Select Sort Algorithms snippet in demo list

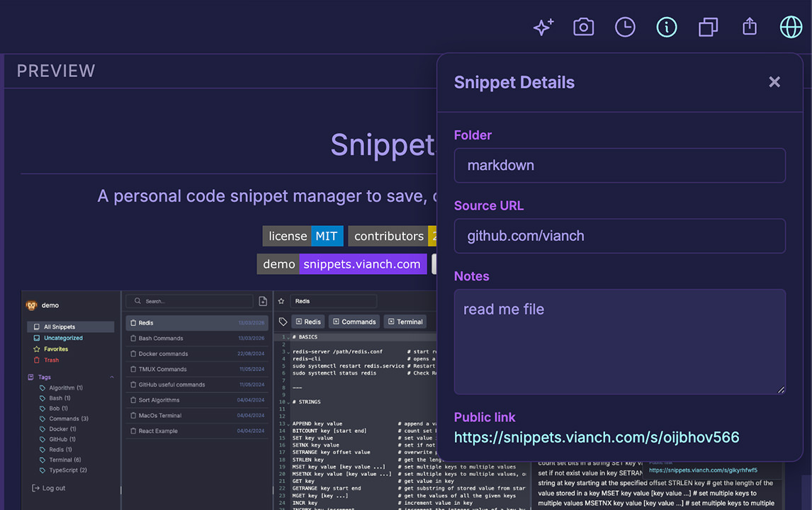[197, 400]
